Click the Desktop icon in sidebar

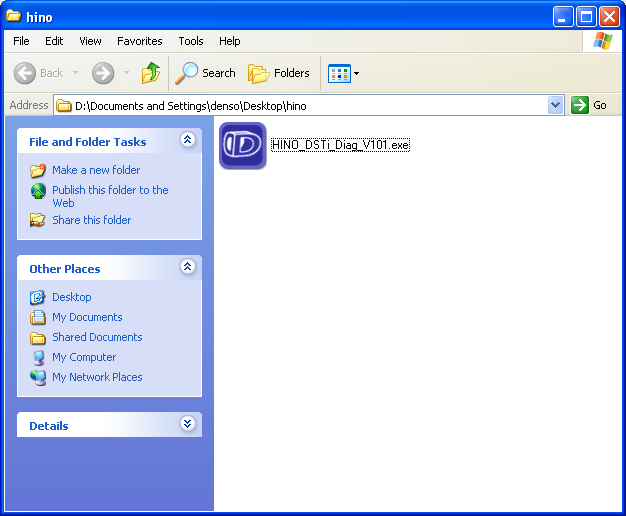point(38,298)
